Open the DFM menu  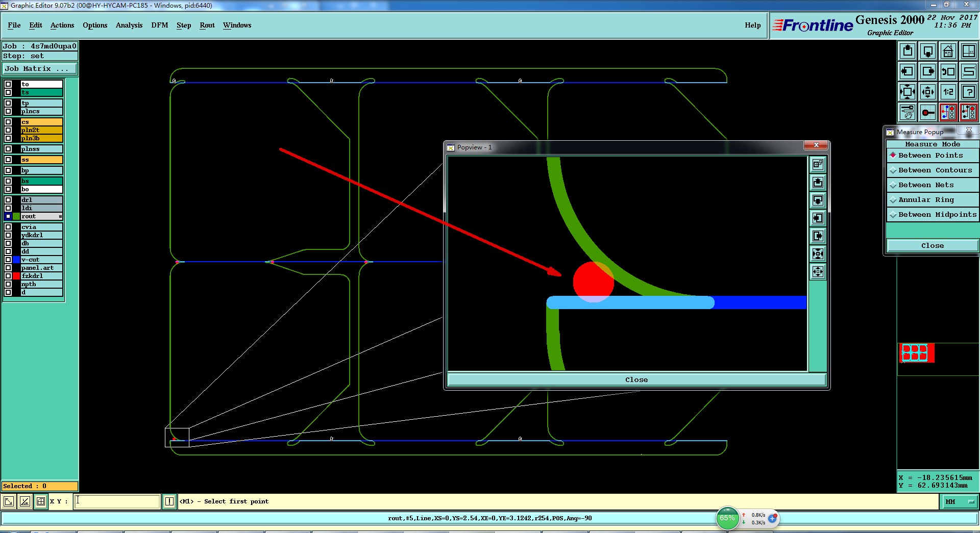(160, 25)
